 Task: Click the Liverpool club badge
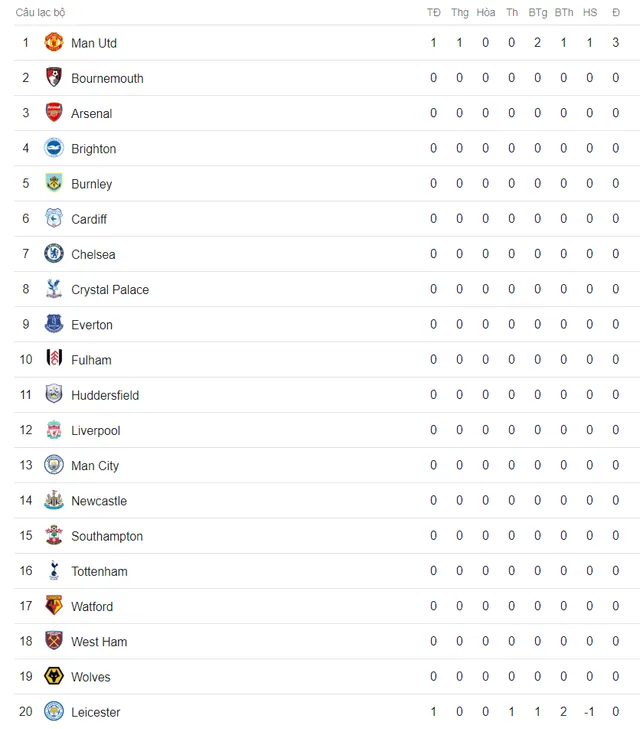(53, 430)
